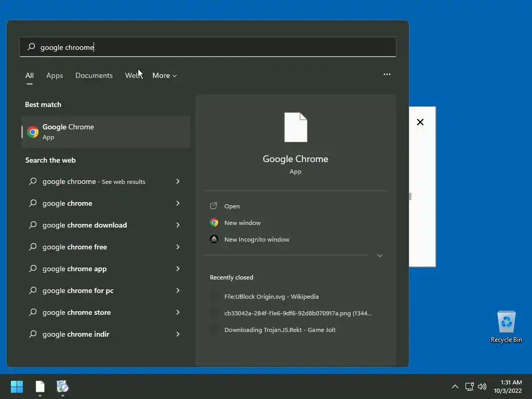532x399 pixels.
Task: Open the More filters dropdown
Action: point(165,75)
